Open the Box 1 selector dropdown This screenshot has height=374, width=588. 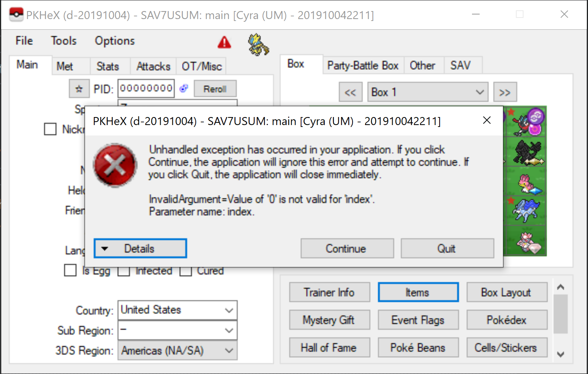(x=428, y=92)
